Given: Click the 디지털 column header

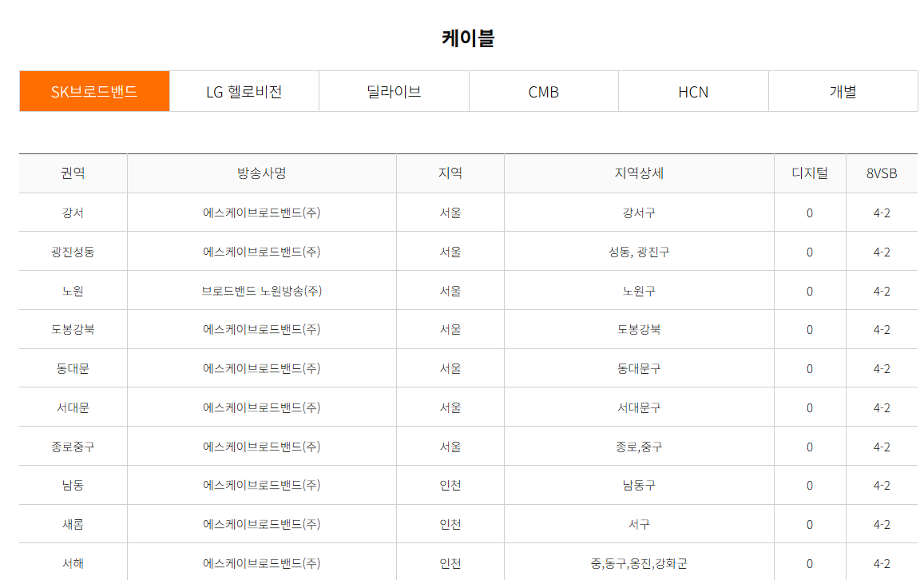Looking at the screenshot, I should tap(809, 173).
